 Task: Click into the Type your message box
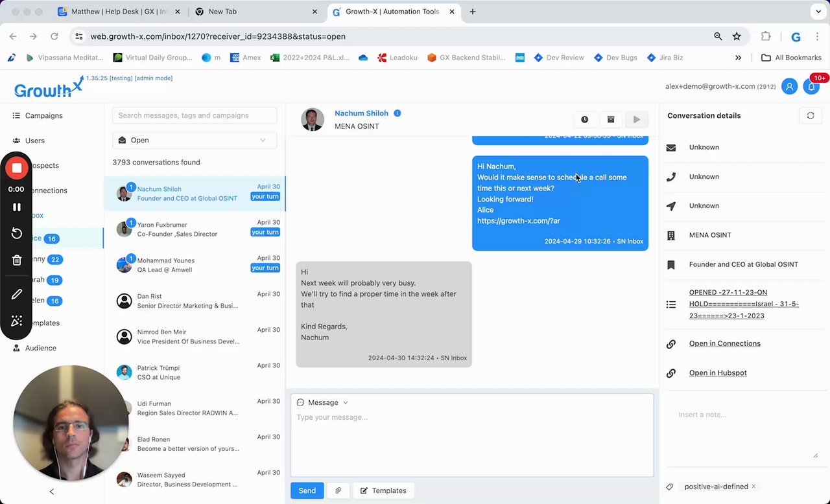(472, 443)
